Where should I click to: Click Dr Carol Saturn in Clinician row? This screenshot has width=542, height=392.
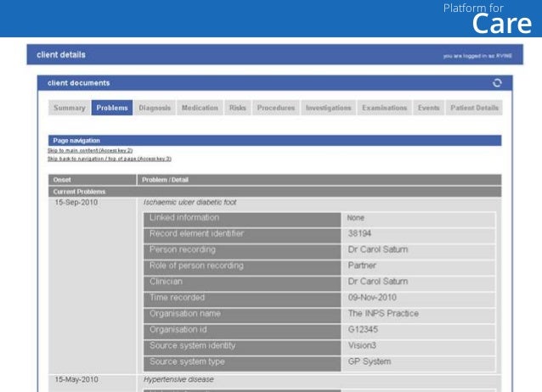tap(378, 282)
